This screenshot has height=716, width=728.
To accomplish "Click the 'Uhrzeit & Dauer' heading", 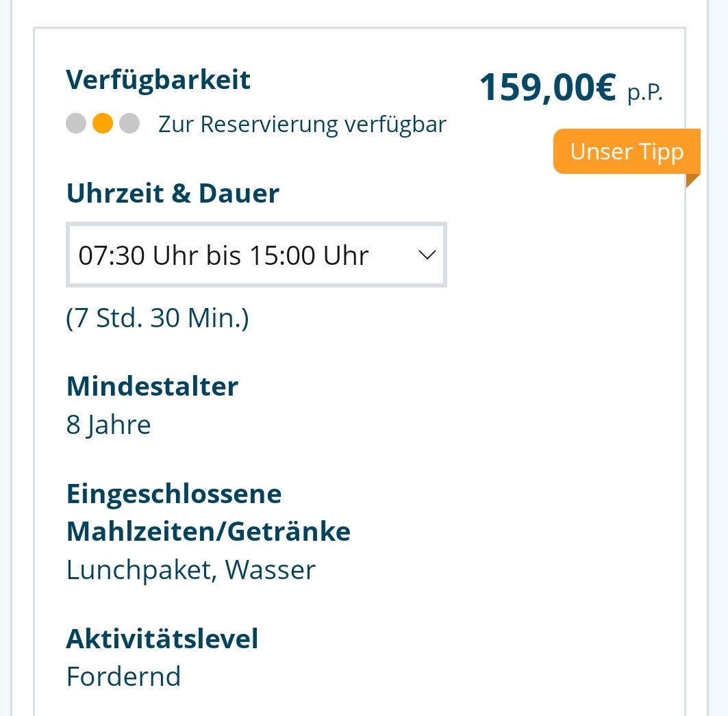I will [x=173, y=194].
